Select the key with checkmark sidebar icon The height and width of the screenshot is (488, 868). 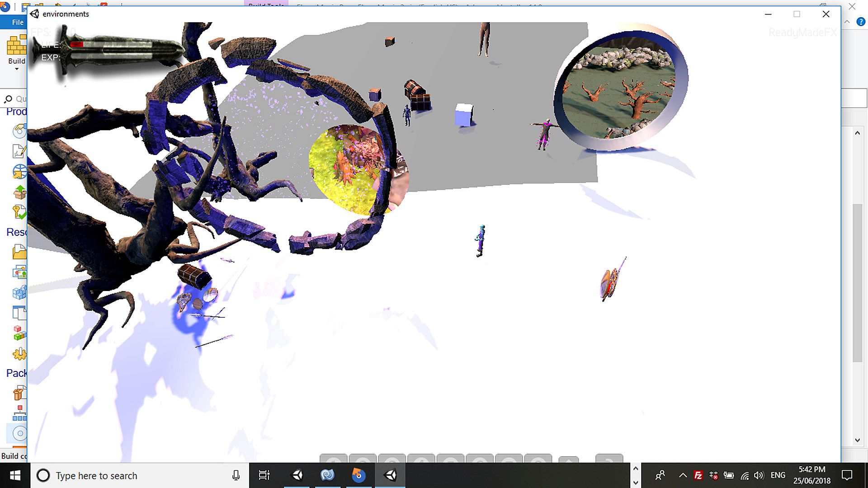pyautogui.click(x=19, y=211)
